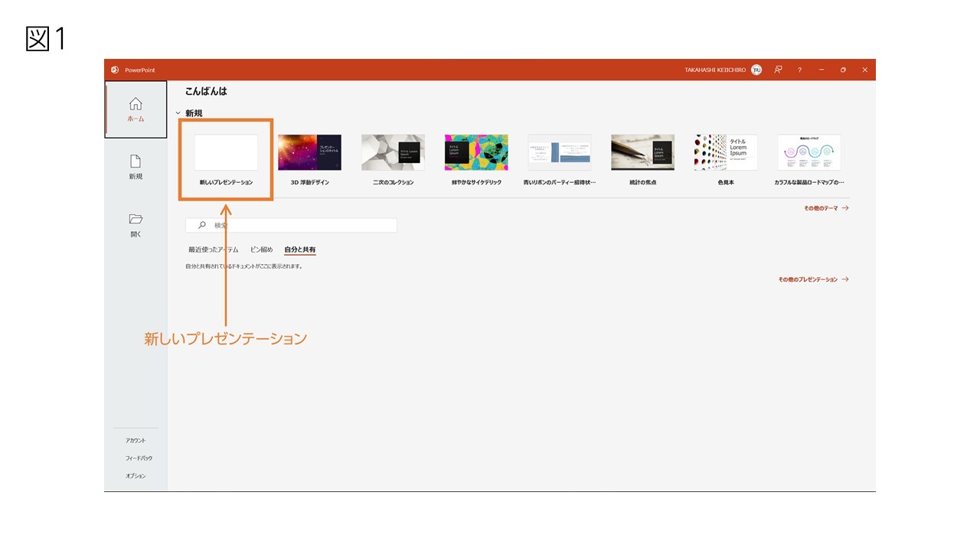Open the TAKAHASHI KEIICHIRO account avatar

(x=756, y=70)
